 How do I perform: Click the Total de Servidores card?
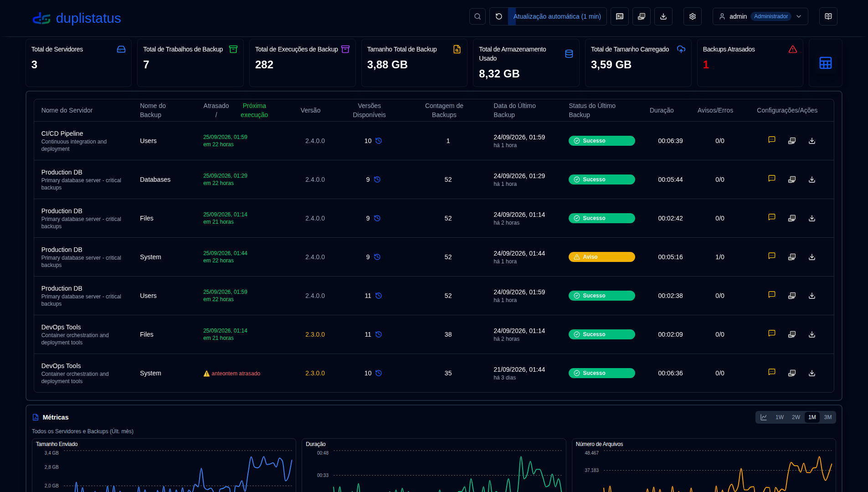(x=78, y=63)
